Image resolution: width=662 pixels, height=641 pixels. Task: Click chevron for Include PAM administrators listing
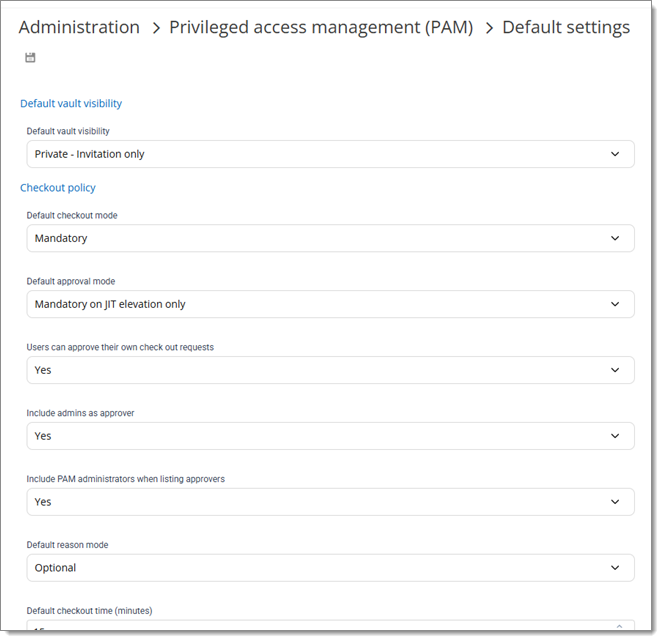(x=615, y=502)
